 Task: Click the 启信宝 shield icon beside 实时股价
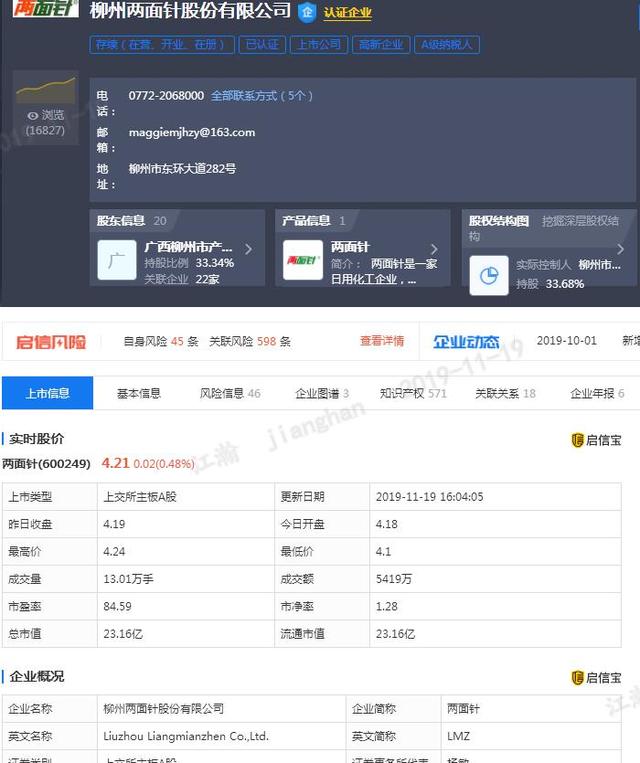tap(577, 440)
